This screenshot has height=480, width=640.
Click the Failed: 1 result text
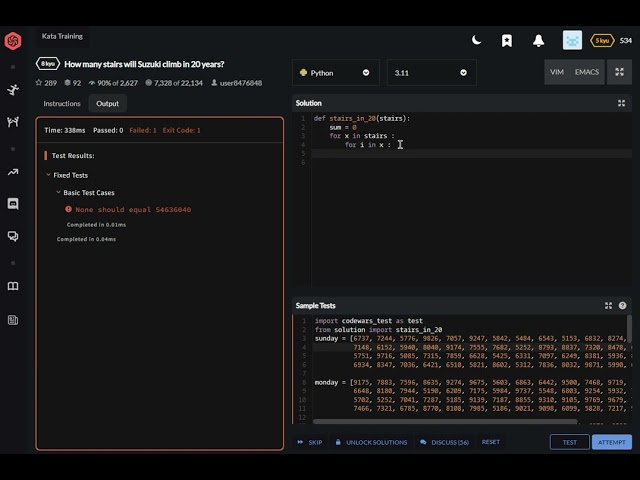[x=143, y=130]
